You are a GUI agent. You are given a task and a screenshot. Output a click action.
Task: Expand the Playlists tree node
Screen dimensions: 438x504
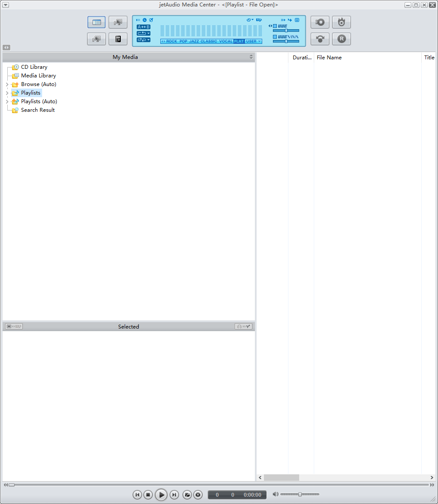[7, 93]
